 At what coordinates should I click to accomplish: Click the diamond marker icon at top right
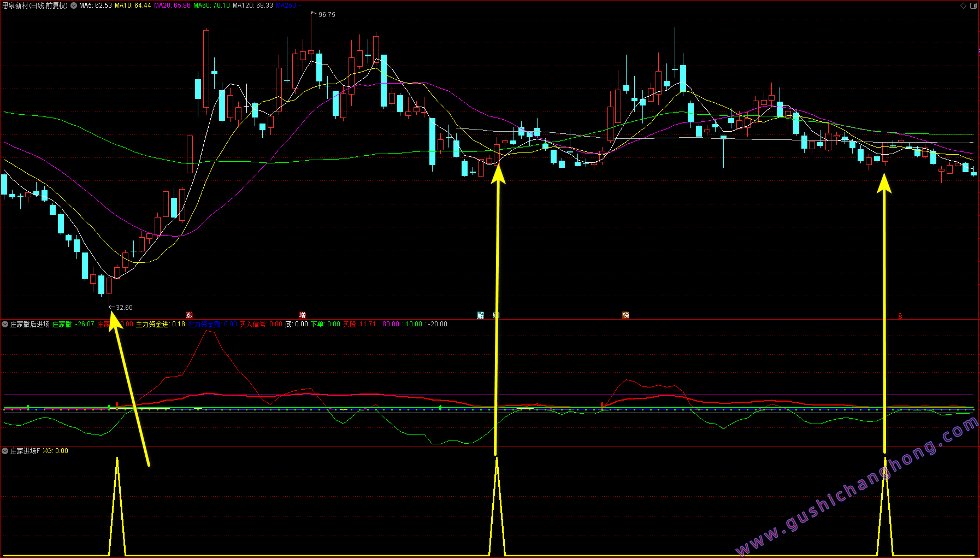(x=963, y=5)
